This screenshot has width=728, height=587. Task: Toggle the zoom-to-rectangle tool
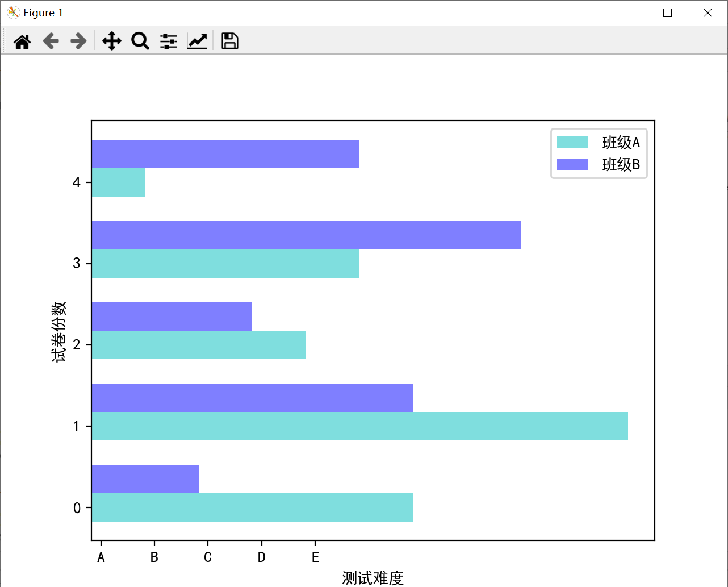(140, 41)
